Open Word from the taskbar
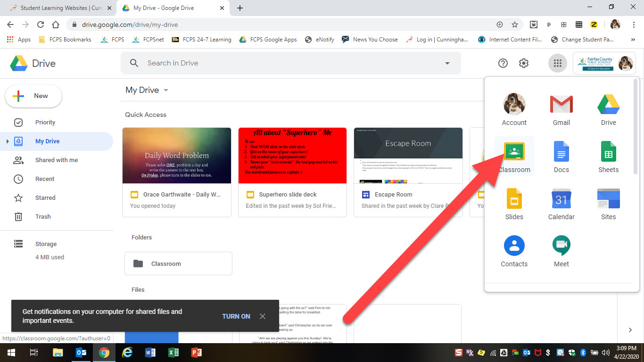This screenshot has width=644, height=362. click(150, 352)
